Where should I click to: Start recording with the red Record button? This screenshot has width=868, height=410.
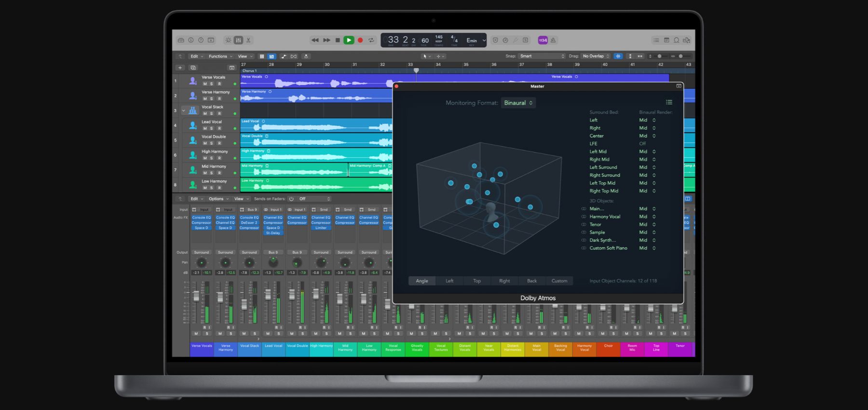(360, 40)
